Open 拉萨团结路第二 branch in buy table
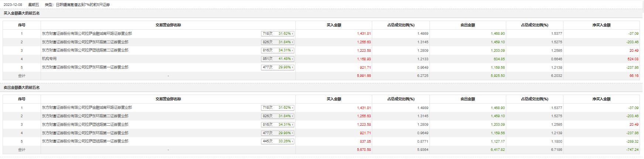Screen dimensions: 644x159 click(85, 50)
